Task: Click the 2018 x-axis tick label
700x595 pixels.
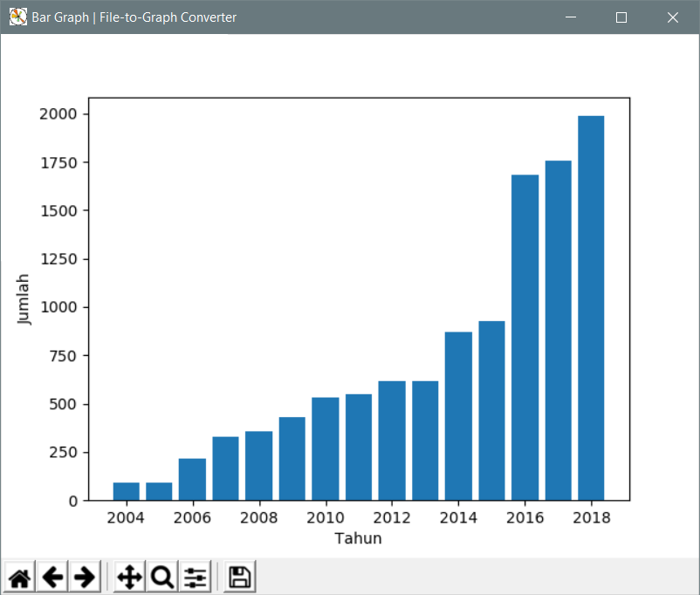Action: pos(592,517)
